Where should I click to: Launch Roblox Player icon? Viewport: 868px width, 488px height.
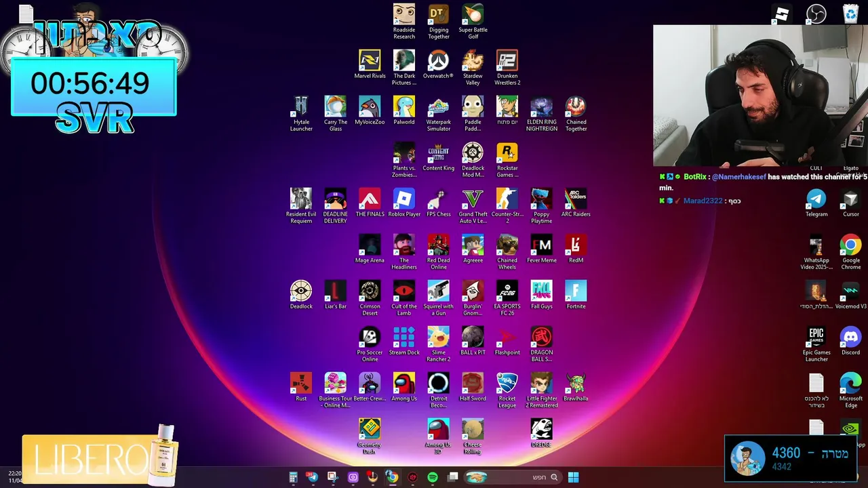(404, 203)
